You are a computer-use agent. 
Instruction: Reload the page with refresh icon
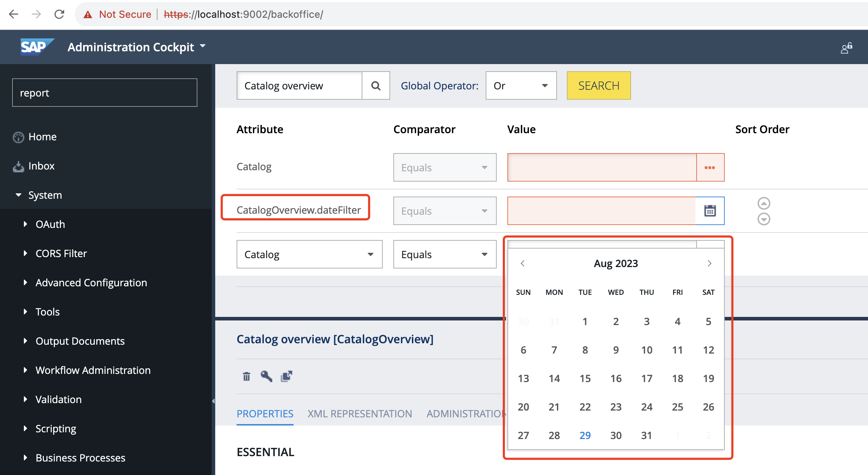point(59,14)
